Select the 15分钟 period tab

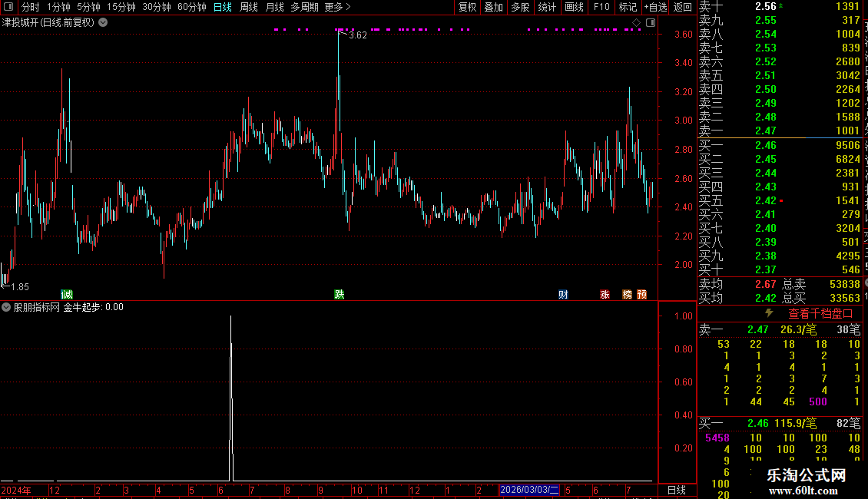click(121, 7)
